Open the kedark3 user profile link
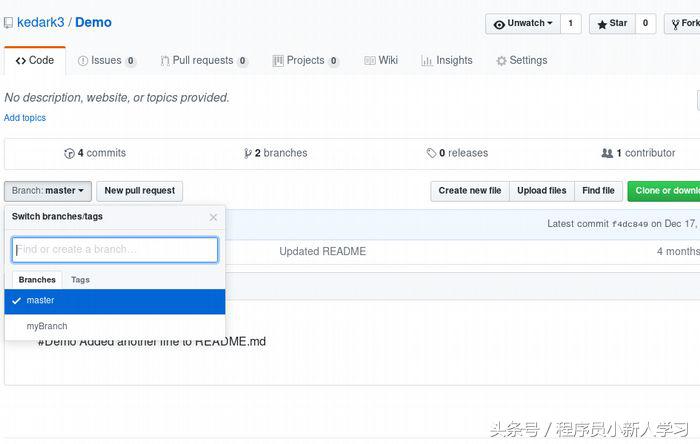This screenshot has width=700, height=444. (41, 22)
